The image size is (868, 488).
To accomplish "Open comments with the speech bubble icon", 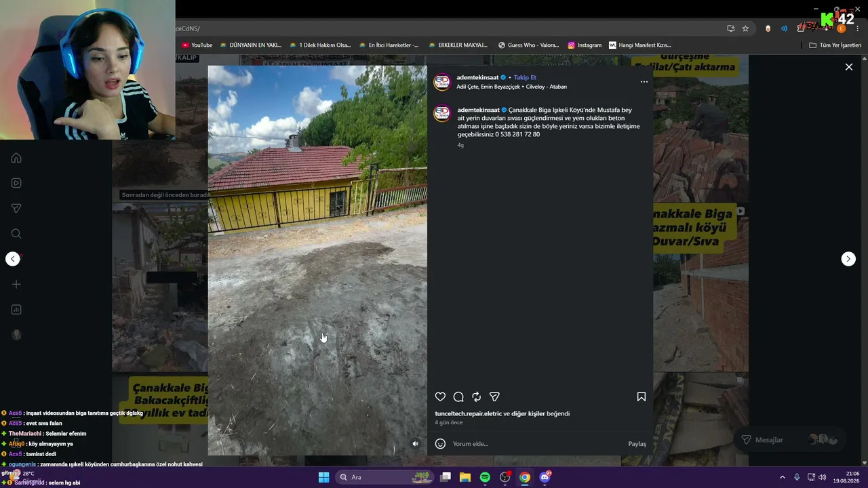I will pyautogui.click(x=458, y=396).
